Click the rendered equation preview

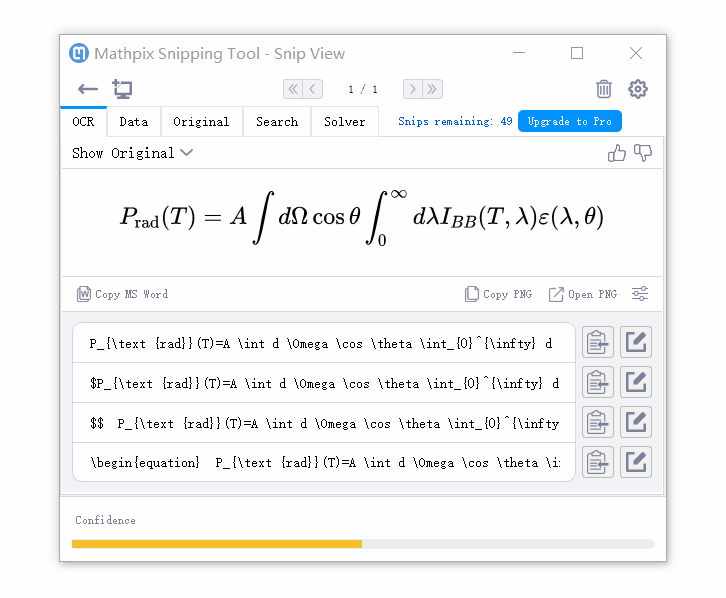(x=362, y=218)
